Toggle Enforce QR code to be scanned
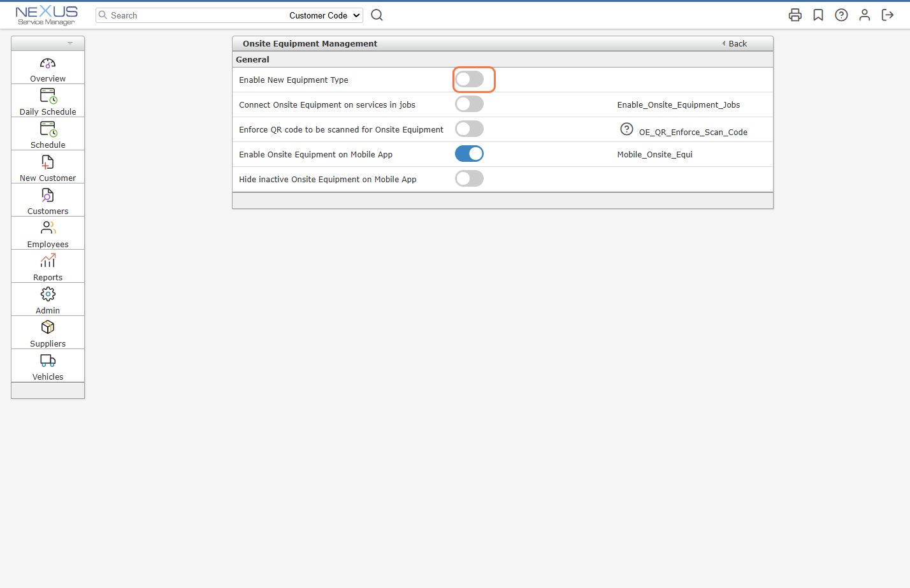 469,129
